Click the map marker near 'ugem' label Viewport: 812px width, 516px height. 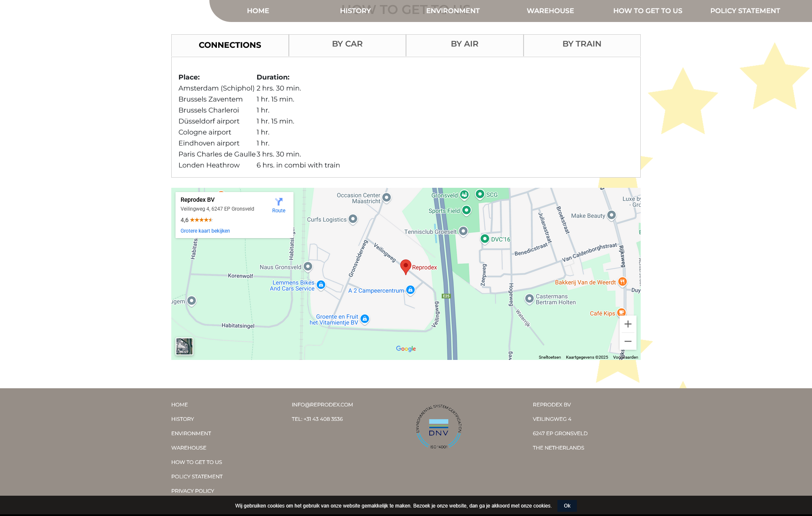tap(192, 301)
